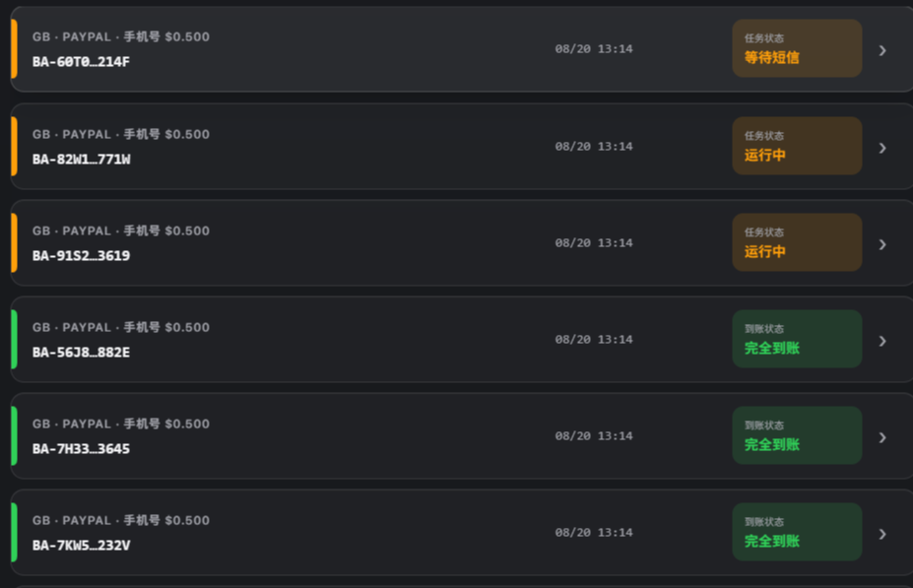Open chevron arrow for order BA-82W1...771W
The image size is (913, 588).
point(882,148)
